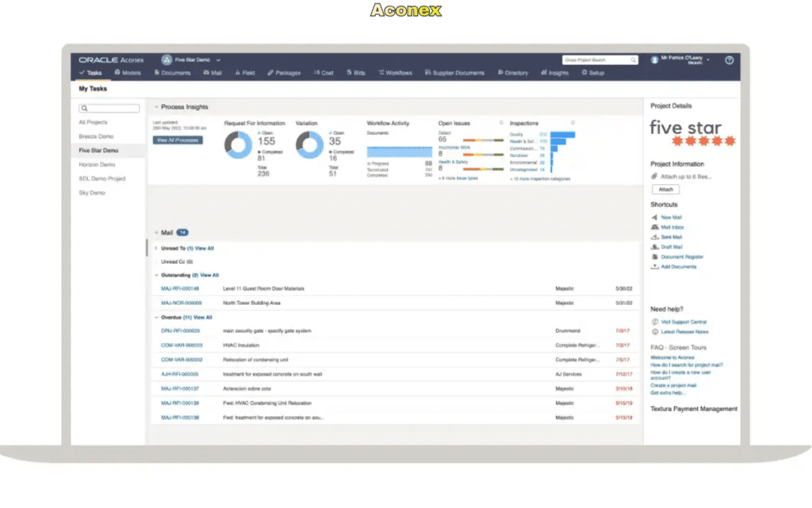Collapse the Process Insights section
Viewport: 812px width, 508px height.
pos(155,107)
